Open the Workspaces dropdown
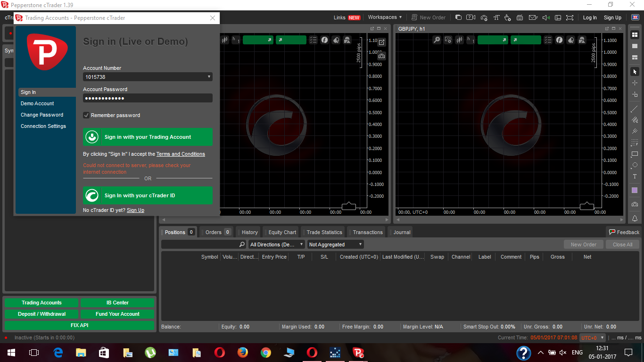Image resolution: width=644 pixels, height=362 pixels. tap(385, 17)
